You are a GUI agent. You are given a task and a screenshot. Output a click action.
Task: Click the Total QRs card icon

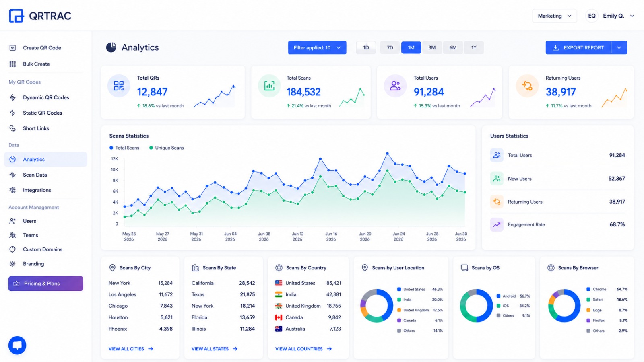[x=119, y=86]
